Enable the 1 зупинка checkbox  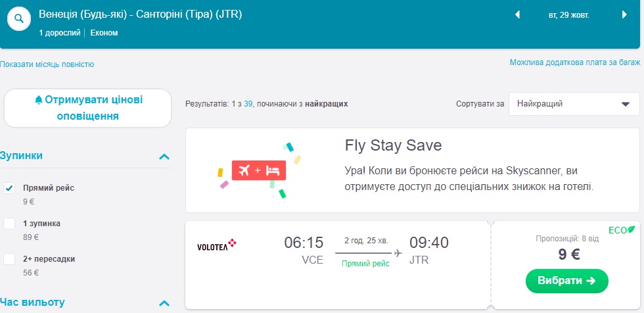coord(9,224)
